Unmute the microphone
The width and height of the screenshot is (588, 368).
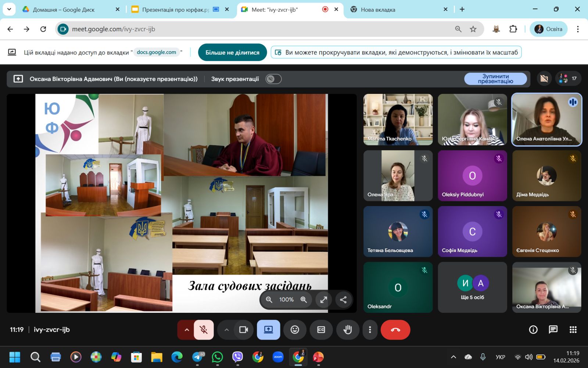pyautogui.click(x=204, y=330)
